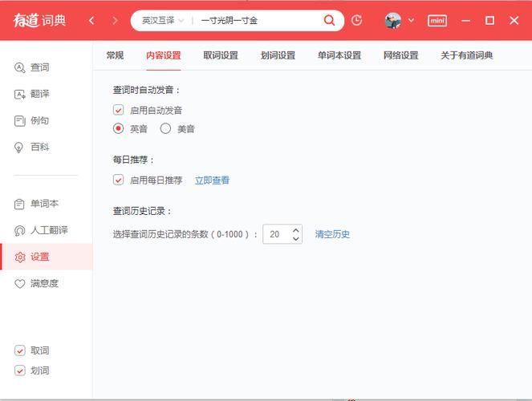Expand the account menu chevron
532x401 pixels.
(x=411, y=20)
